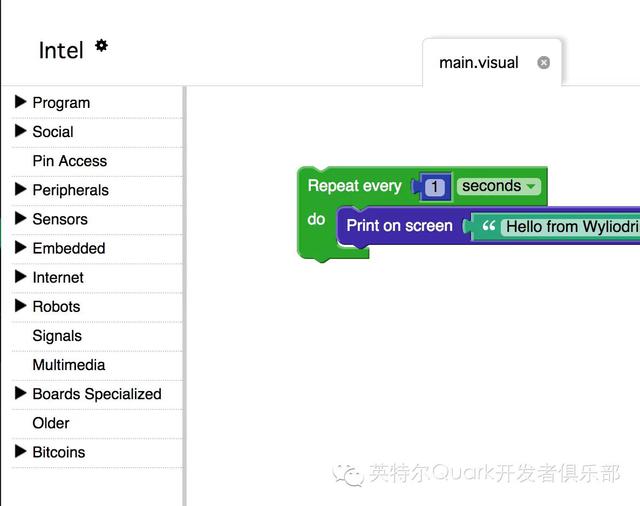Image resolution: width=640 pixels, height=506 pixels.
Task: Open the Pin Access category
Action: 70,161
